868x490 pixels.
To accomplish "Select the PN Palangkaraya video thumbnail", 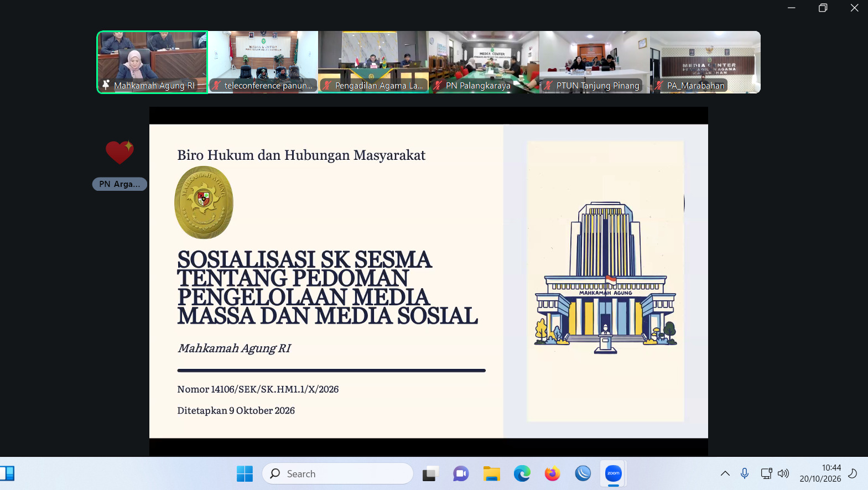I will click(x=484, y=62).
